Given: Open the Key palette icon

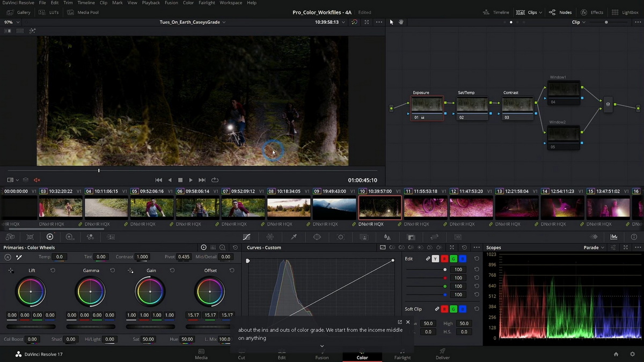Looking at the screenshot, I should (x=411, y=237).
